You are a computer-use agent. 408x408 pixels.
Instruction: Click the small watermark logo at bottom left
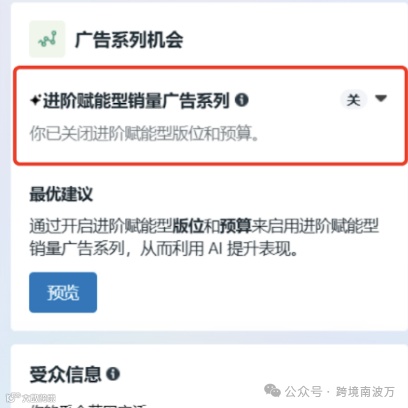click(x=14, y=397)
